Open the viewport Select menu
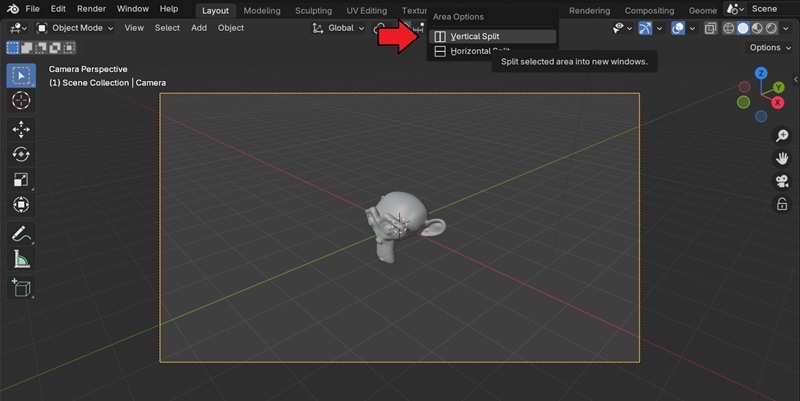The height and width of the screenshot is (401, 800). click(167, 28)
